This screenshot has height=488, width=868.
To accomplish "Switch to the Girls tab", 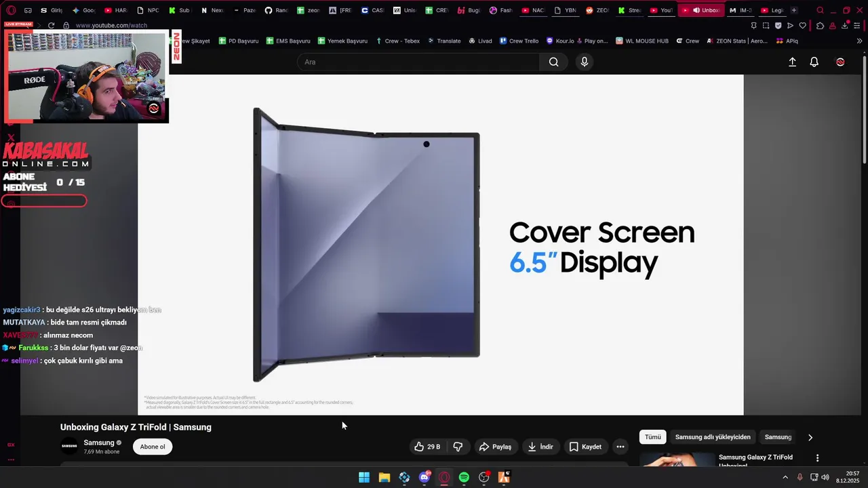I will click(x=51, y=10).
